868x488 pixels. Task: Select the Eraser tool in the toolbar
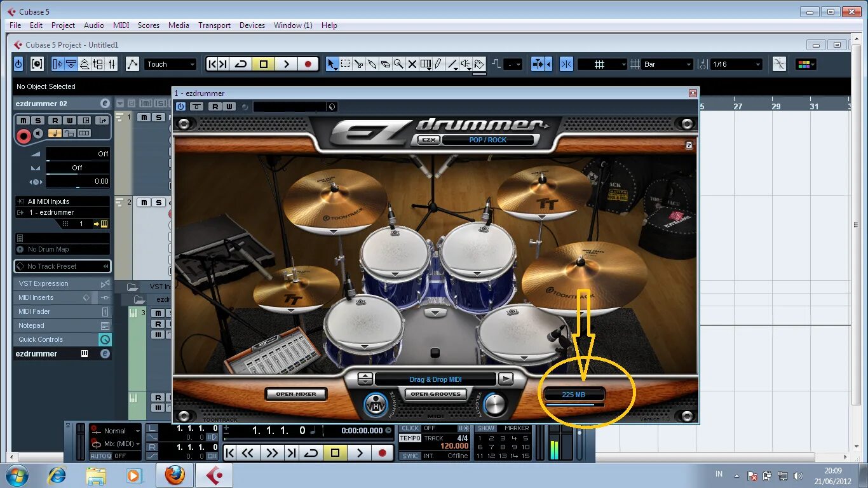[386, 64]
